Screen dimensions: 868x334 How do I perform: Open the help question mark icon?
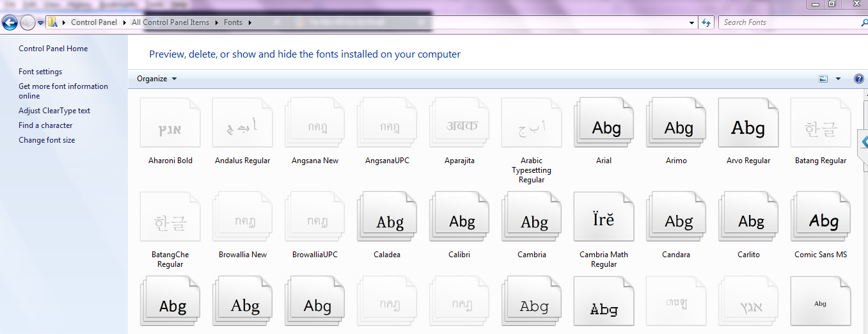(859, 79)
